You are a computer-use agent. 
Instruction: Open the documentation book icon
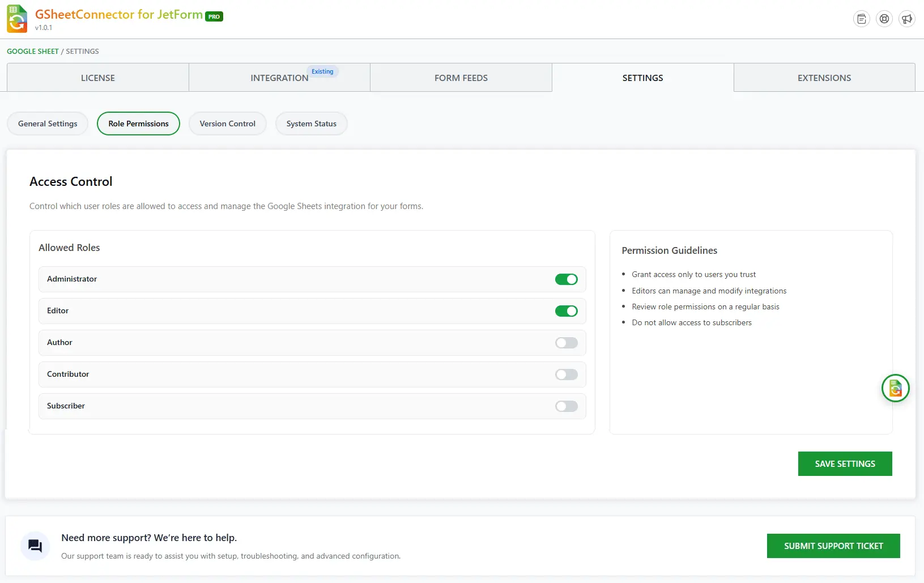(861, 19)
